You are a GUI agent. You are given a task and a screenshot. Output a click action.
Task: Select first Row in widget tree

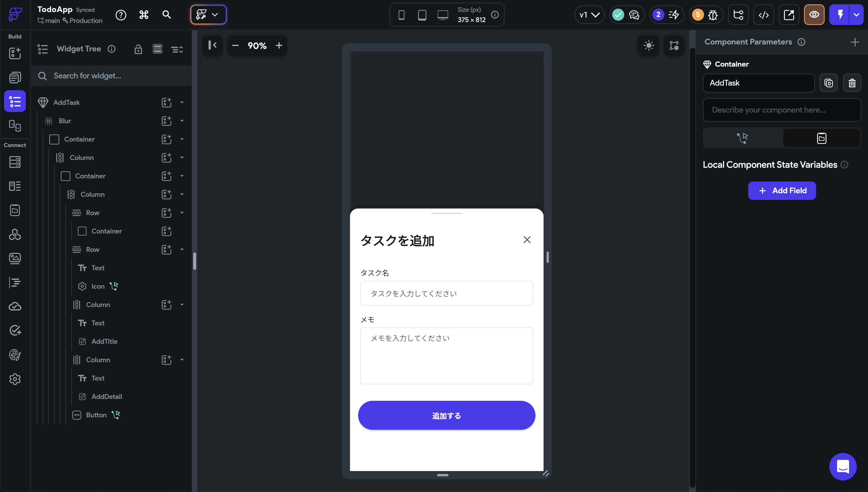[92, 213]
